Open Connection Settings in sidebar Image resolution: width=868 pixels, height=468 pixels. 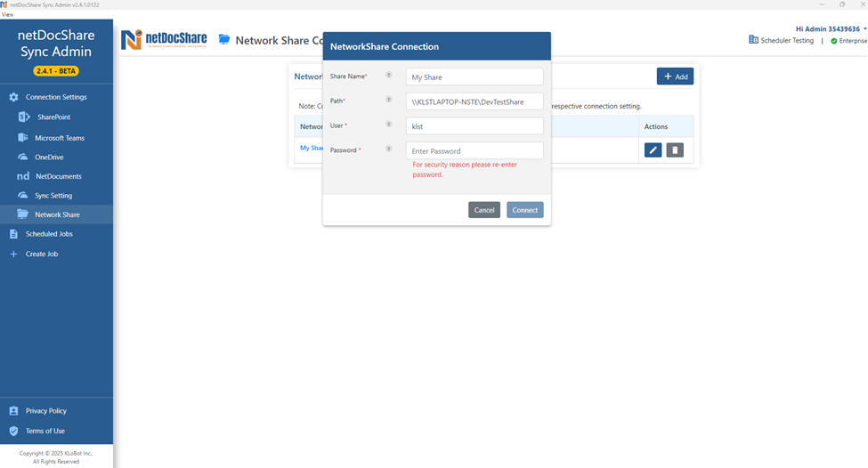pos(56,97)
